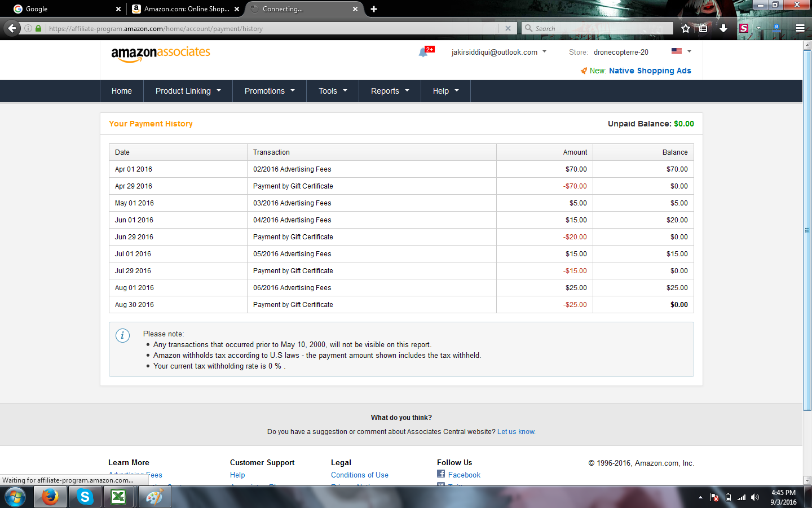Open the Windows Start menu
812x508 pixels.
coord(15,497)
